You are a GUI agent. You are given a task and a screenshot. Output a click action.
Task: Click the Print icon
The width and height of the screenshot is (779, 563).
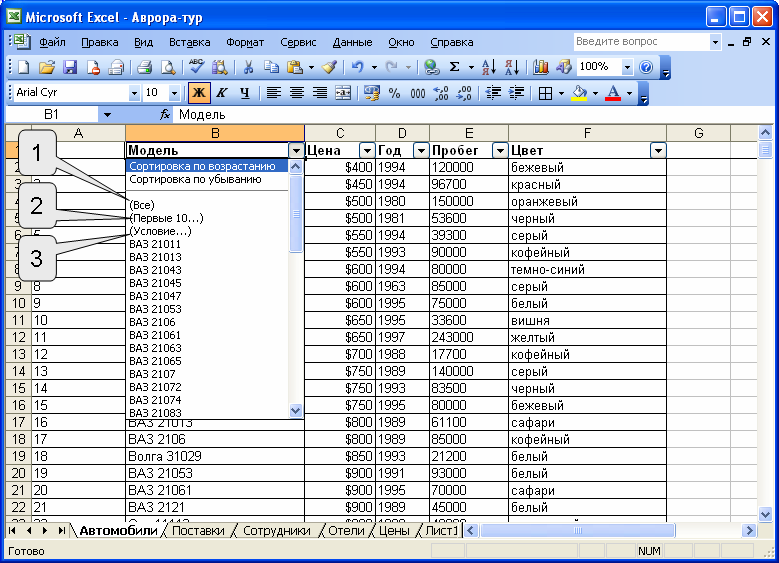pyautogui.click(x=145, y=67)
